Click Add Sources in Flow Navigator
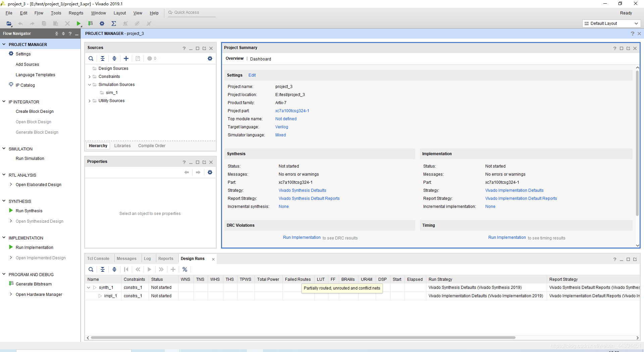The width and height of the screenshot is (644, 352). pyautogui.click(x=27, y=64)
